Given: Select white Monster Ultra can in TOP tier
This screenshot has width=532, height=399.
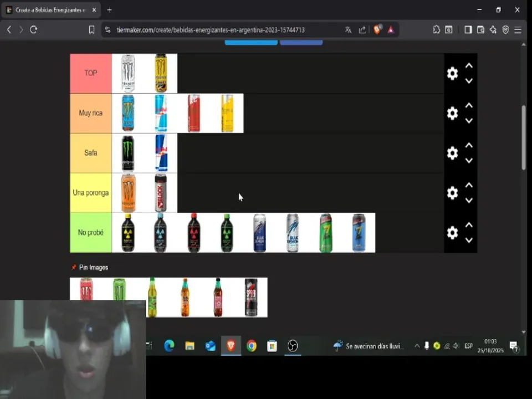Looking at the screenshot, I should 128,73.
